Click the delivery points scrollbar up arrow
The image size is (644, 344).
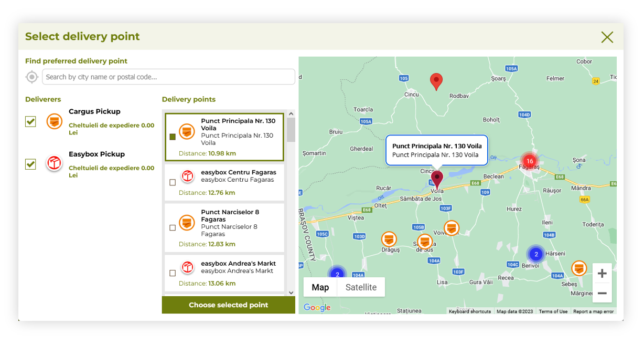click(291, 113)
